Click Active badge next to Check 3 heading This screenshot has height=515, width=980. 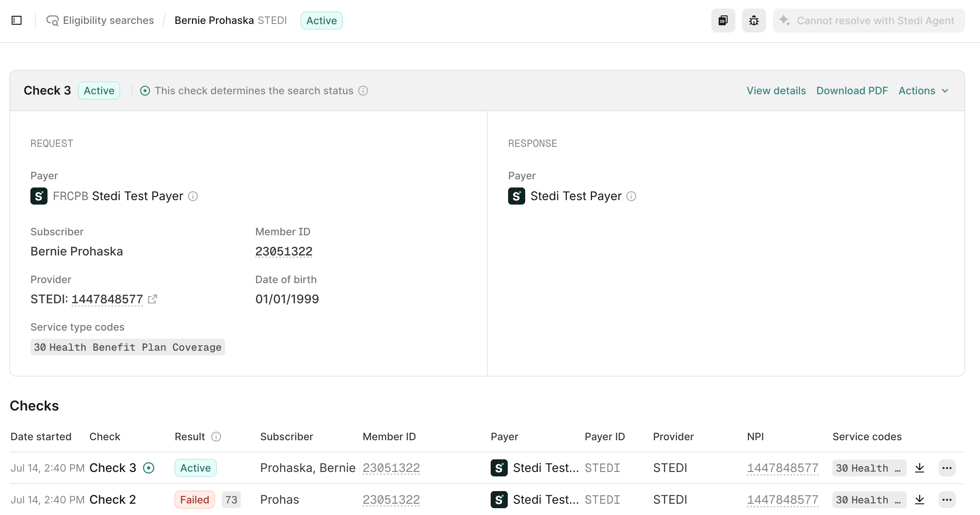[x=99, y=91]
